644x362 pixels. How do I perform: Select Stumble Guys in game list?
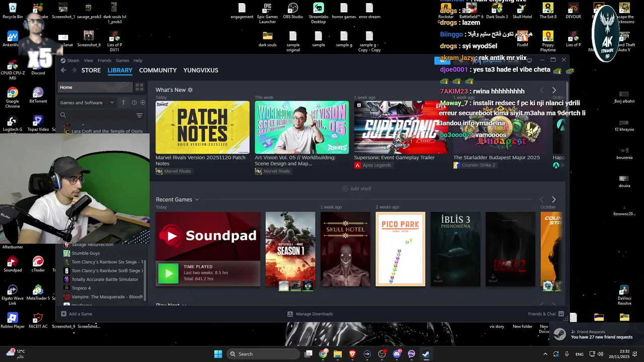[86, 253]
